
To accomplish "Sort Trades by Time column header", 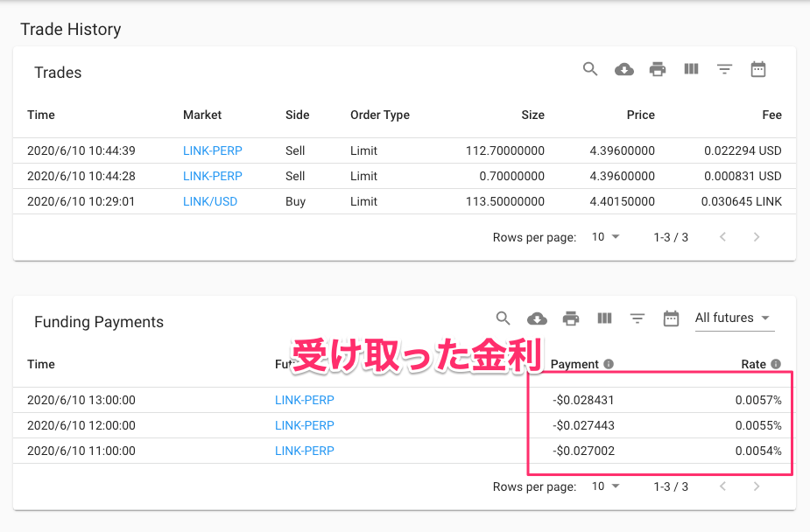I will tap(41, 115).
